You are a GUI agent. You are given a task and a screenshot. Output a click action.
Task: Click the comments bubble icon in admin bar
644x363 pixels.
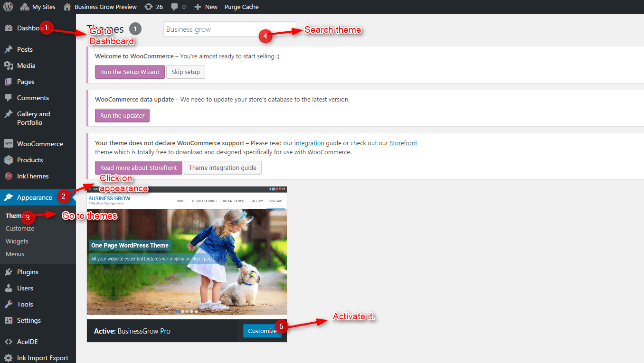[175, 7]
